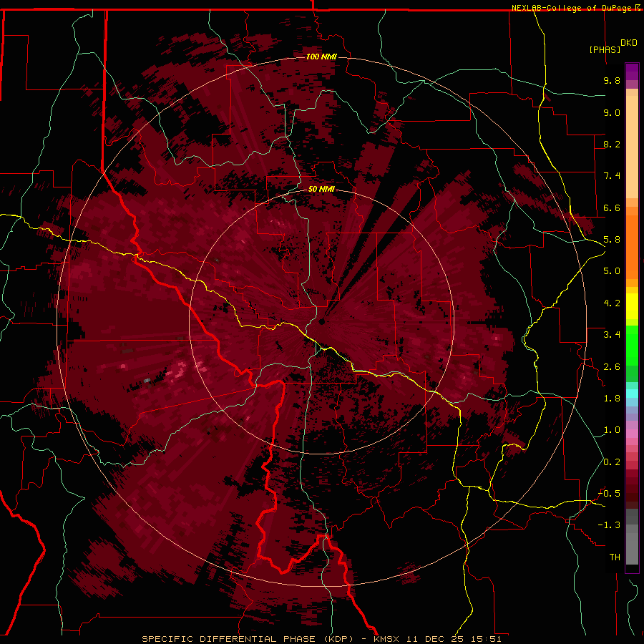Click the 4.2 legend value
The image size is (644, 644).
pyautogui.click(x=612, y=303)
